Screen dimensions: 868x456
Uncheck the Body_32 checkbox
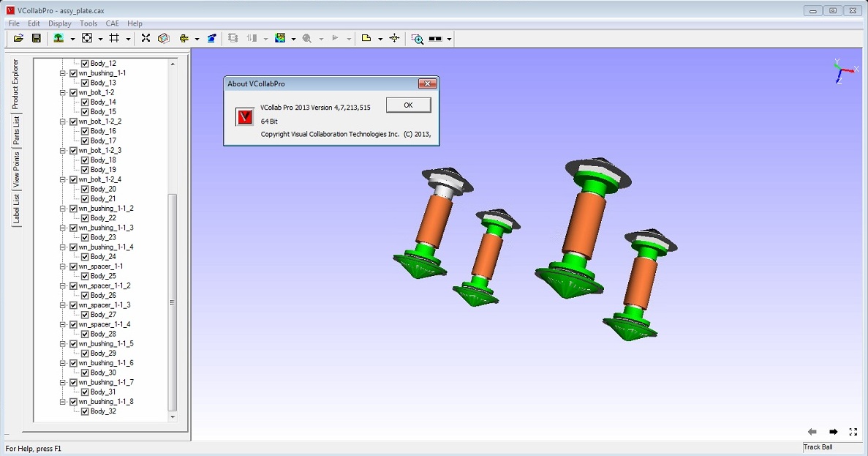tap(85, 411)
